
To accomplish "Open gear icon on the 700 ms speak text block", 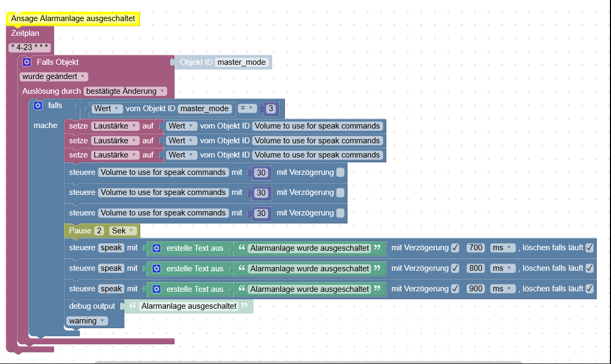I will coord(156,248).
